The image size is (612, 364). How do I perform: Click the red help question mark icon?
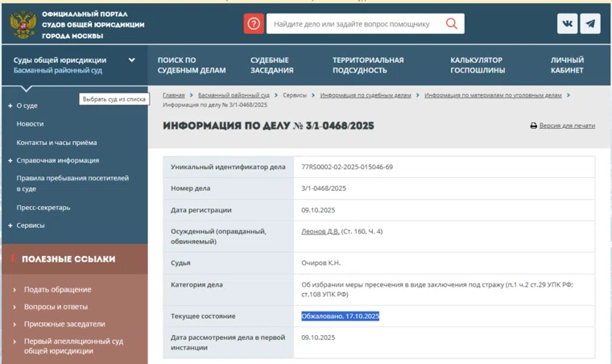tap(254, 24)
